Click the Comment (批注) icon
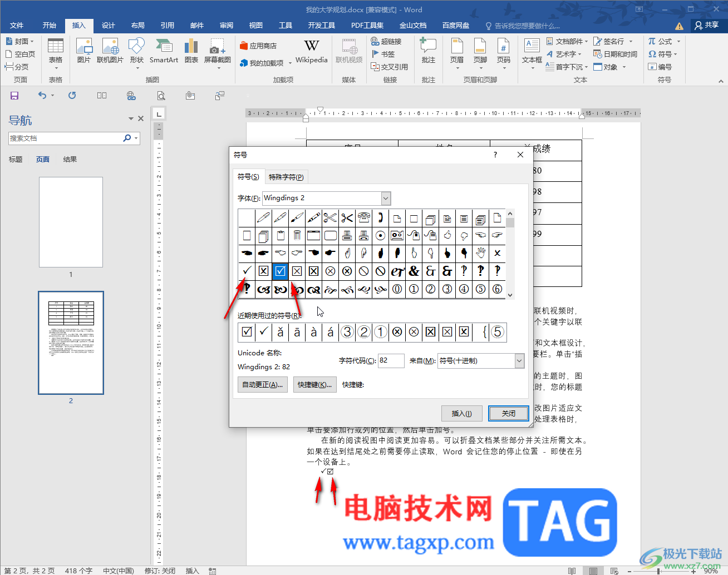Image resolution: width=728 pixels, height=575 pixels. click(428, 51)
